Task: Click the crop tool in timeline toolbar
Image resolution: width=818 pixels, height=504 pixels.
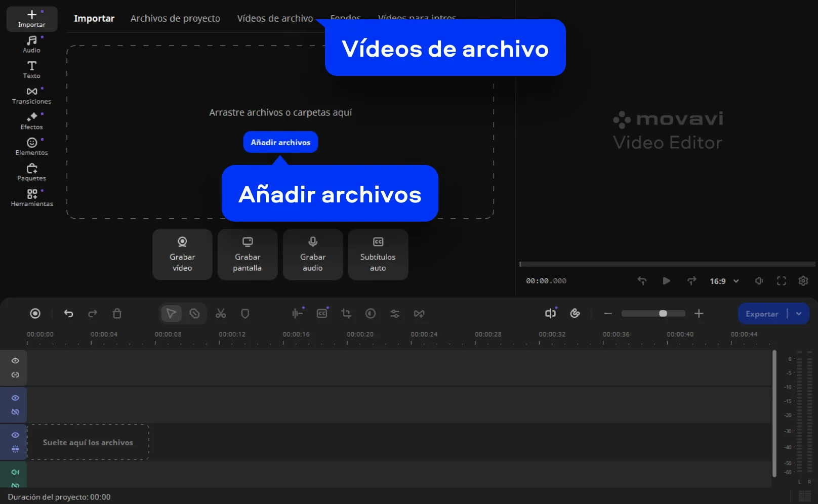Action: (346, 314)
